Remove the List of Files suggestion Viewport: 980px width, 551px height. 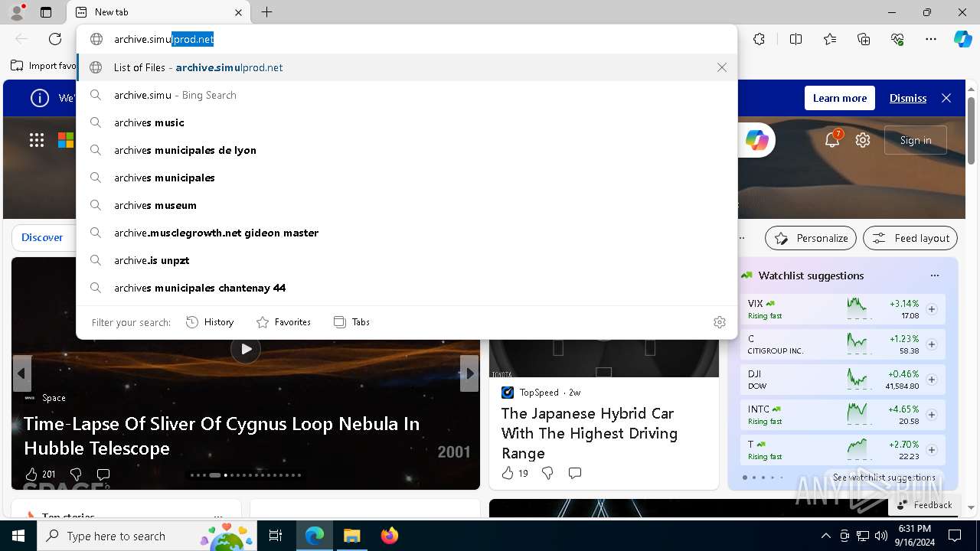coord(722,67)
